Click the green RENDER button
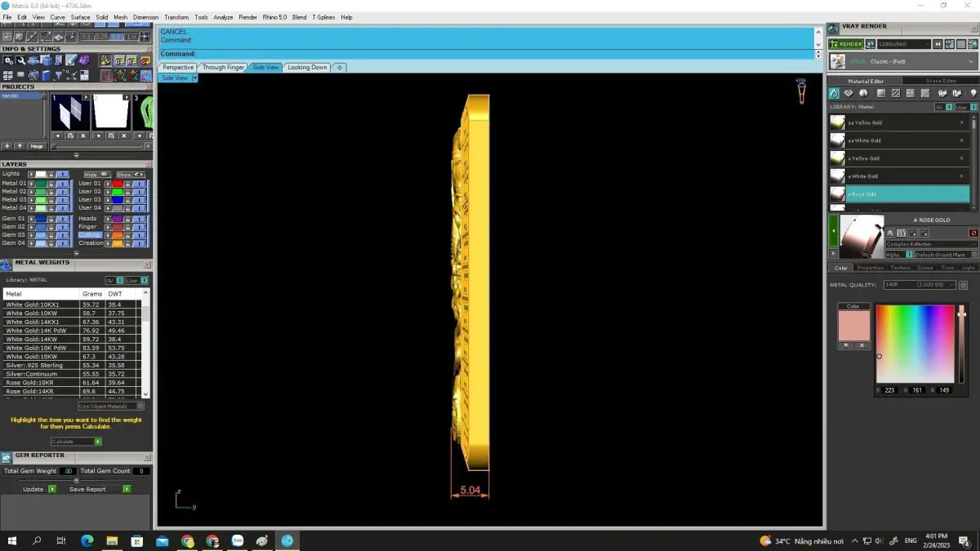This screenshot has width=980, height=551. tap(846, 44)
